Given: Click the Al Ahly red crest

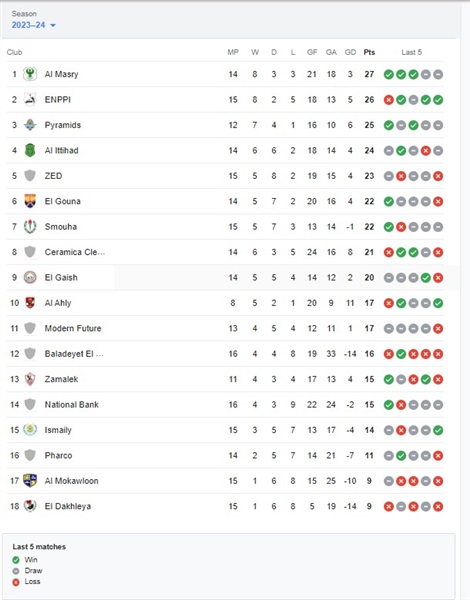Looking at the screenshot, I should 30,303.
